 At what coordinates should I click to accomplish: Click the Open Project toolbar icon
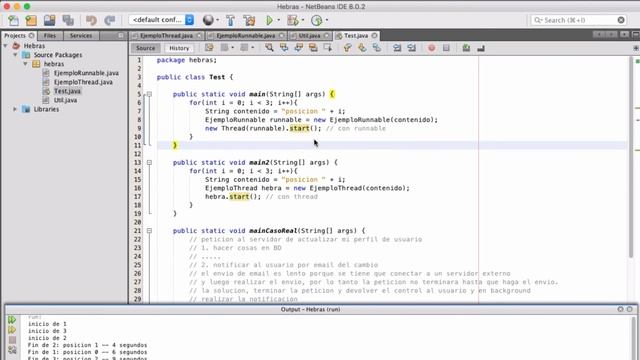point(50,20)
